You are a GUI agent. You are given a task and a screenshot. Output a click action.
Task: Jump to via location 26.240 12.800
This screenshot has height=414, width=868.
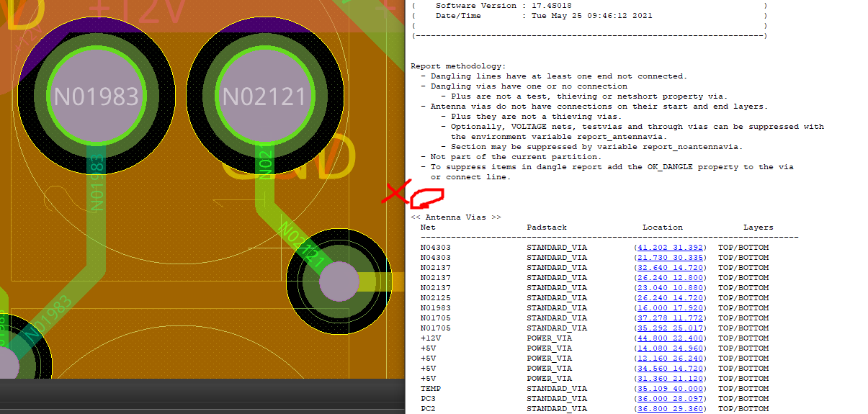coord(671,277)
